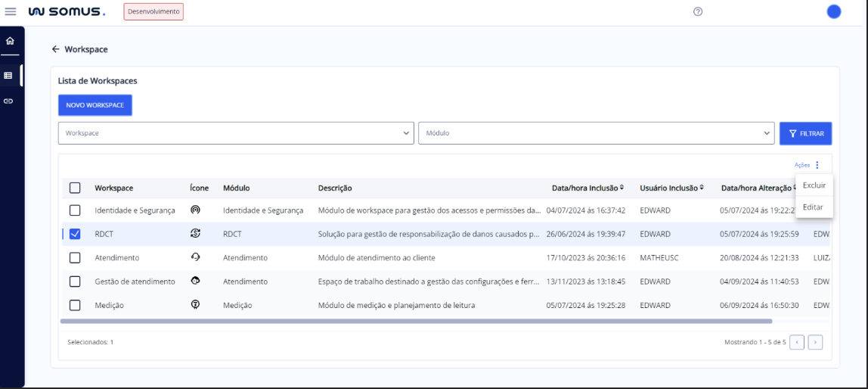This screenshot has height=389, width=868.
Task: Go to the home sidebar icon
Action: [10, 41]
